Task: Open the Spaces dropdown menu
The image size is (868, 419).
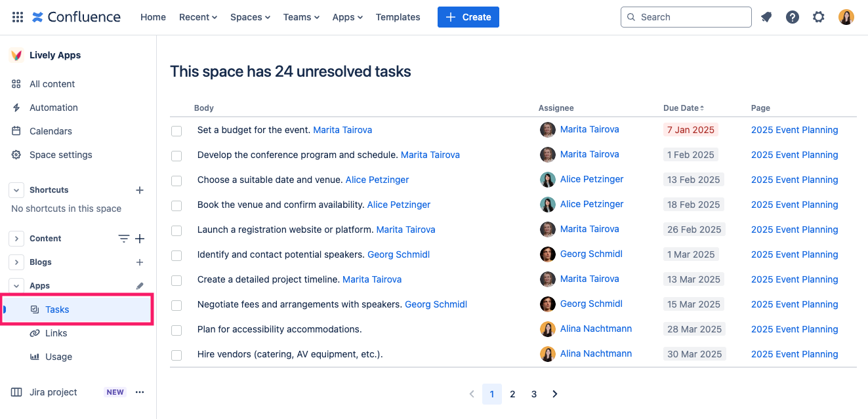Action: [x=250, y=17]
